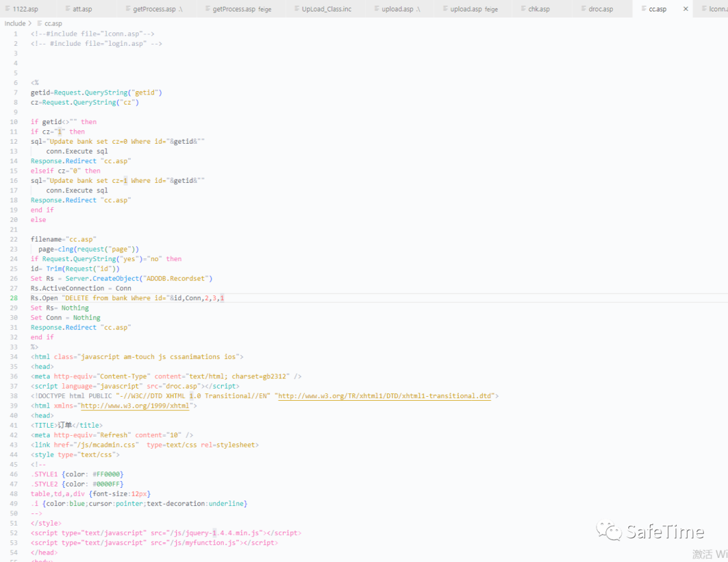Click the 'Set Conn = Nothing' line
This screenshot has width=728, height=562.
point(65,318)
